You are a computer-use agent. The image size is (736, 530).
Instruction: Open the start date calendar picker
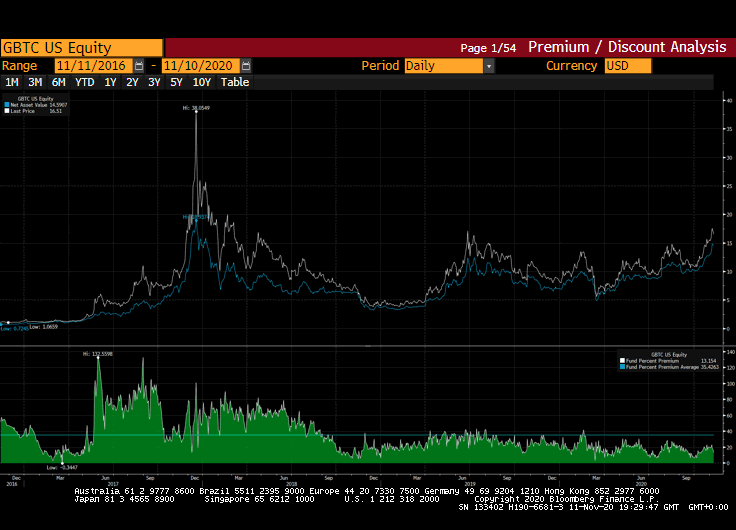pyautogui.click(x=139, y=66)
